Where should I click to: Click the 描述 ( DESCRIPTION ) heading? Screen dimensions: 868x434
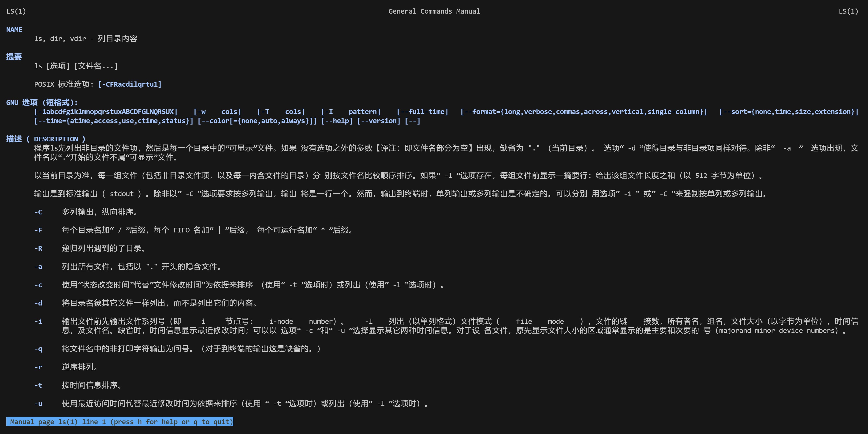click(45, 139)
